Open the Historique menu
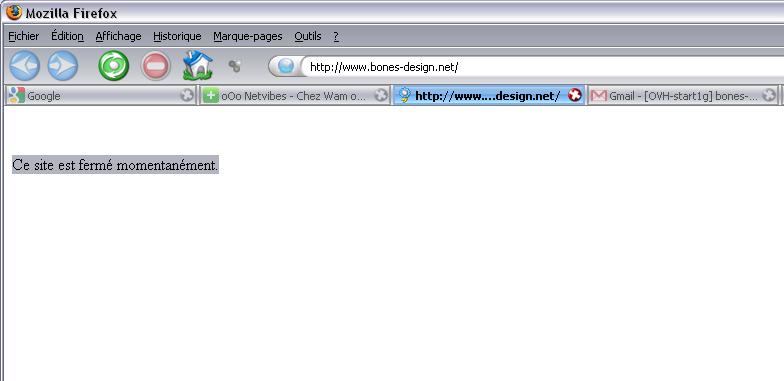 pos(177,36)
